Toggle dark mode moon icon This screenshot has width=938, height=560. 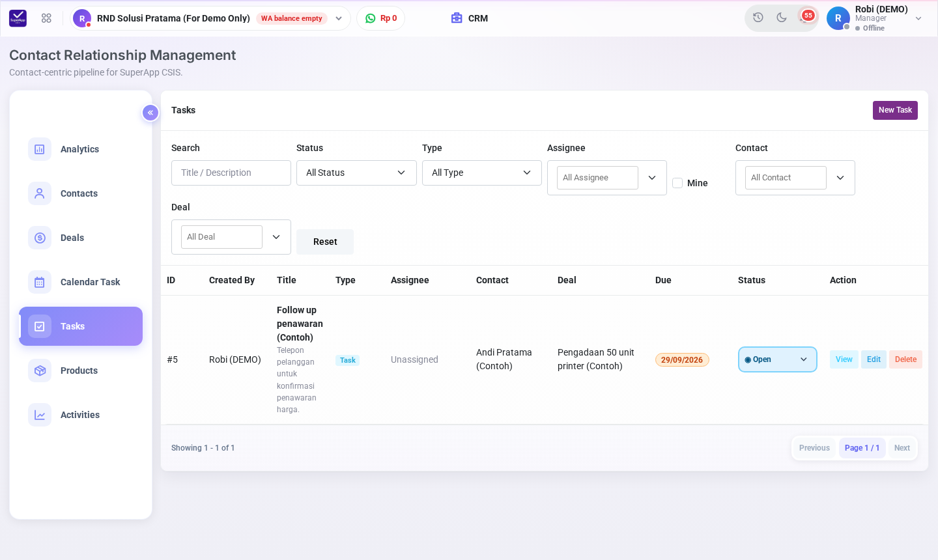(x=782, y=18)
